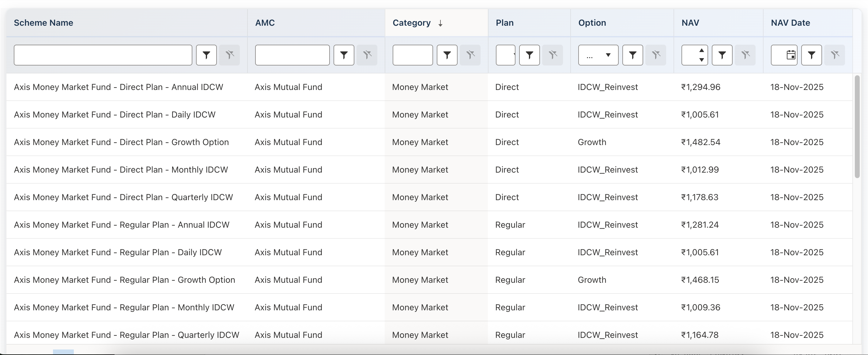The image size is (868, 355).
Task: Select 'Axis Money Market Fund - Regular Plan - Growth Option'
Action: click(124, 280)
